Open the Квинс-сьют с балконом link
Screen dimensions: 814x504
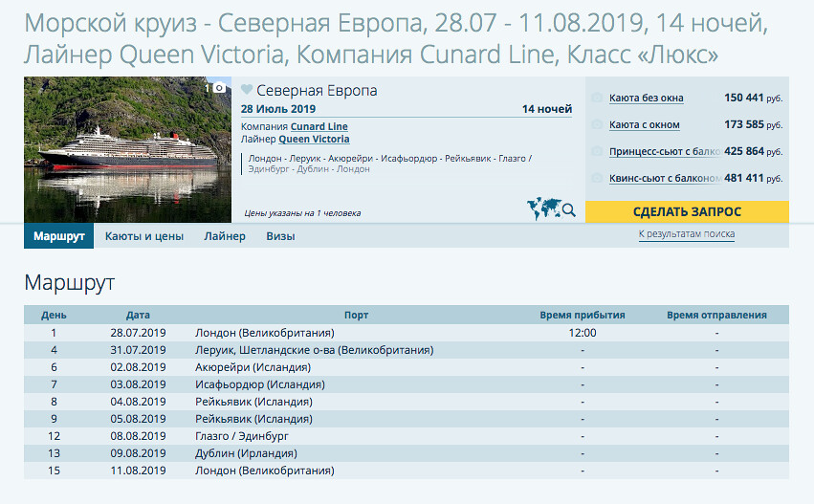click(x=665, y=179)
